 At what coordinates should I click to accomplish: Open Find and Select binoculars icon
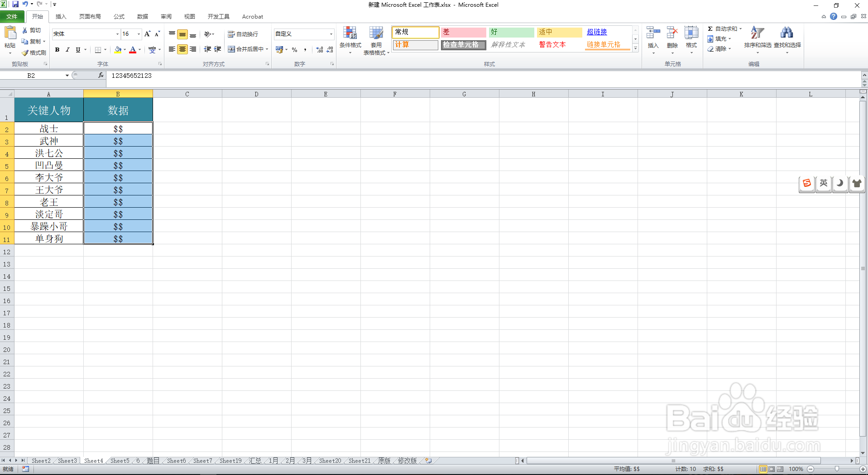click(x=787, y=33)
